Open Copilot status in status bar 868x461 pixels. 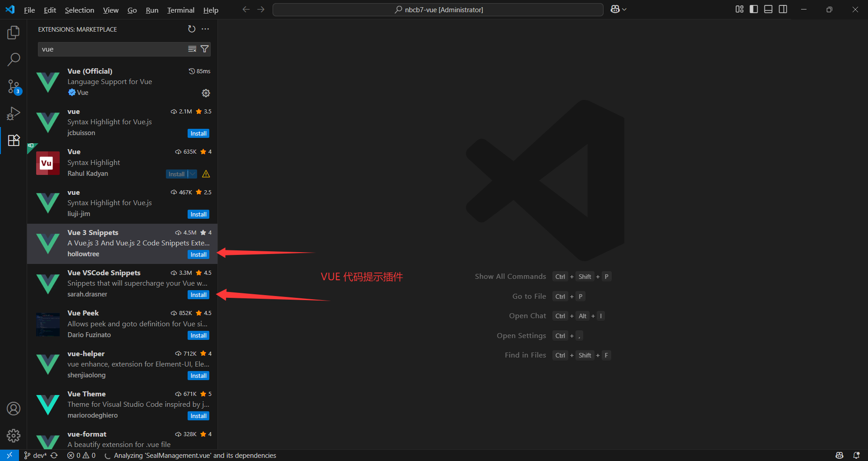[840, 455]
